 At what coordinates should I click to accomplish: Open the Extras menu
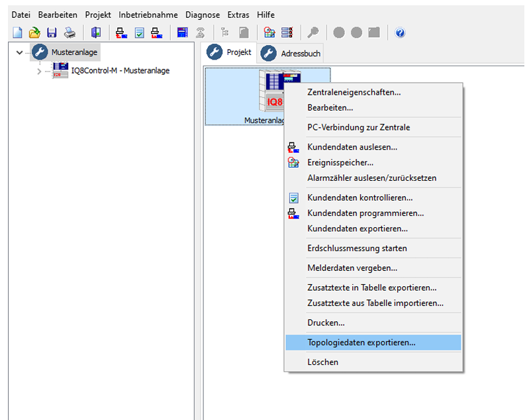pos(238,15)
